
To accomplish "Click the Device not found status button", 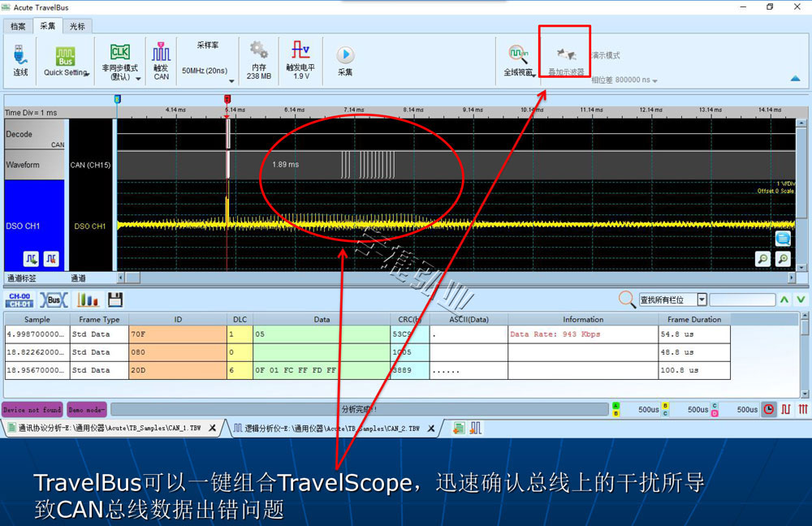I will point(32,409).
